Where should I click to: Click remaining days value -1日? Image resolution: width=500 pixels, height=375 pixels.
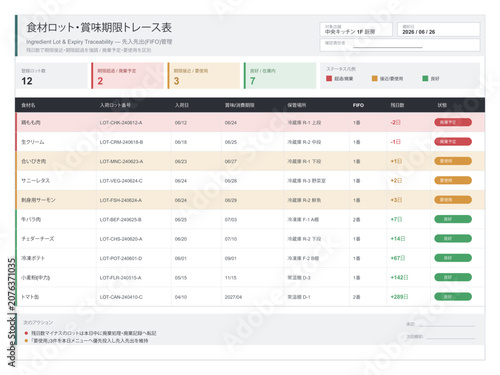click(x=395, y=142)
